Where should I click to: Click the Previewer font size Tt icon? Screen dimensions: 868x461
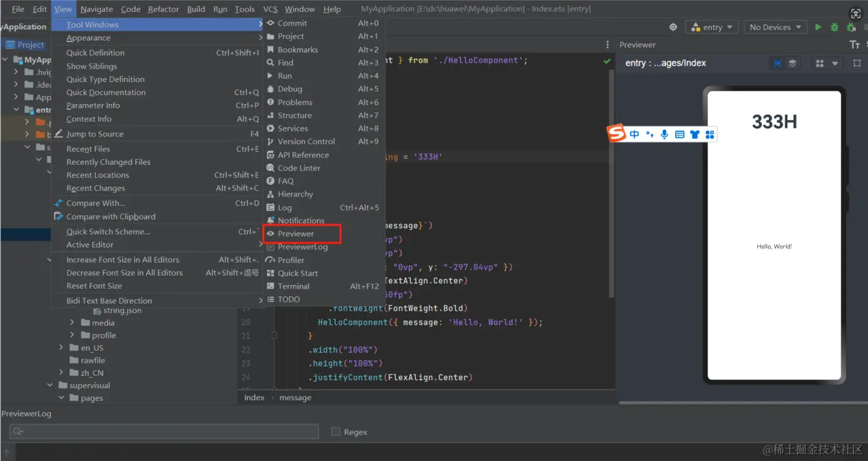tap(854, 44)
